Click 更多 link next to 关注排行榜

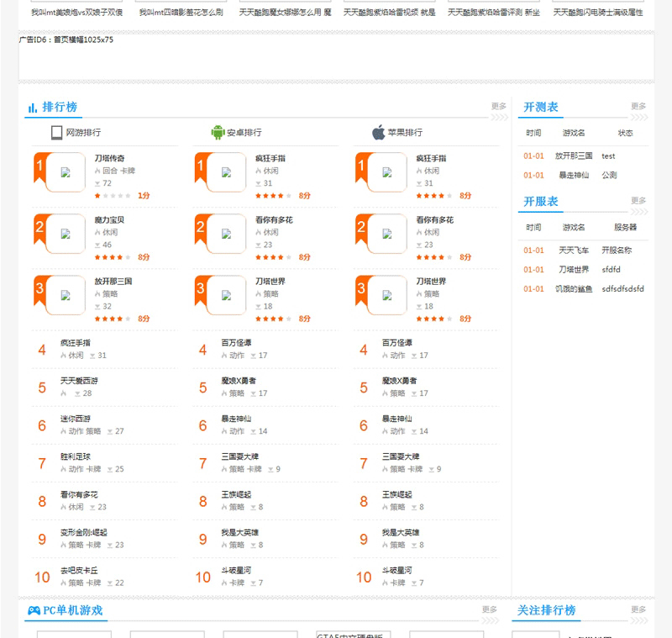point(638,609)
